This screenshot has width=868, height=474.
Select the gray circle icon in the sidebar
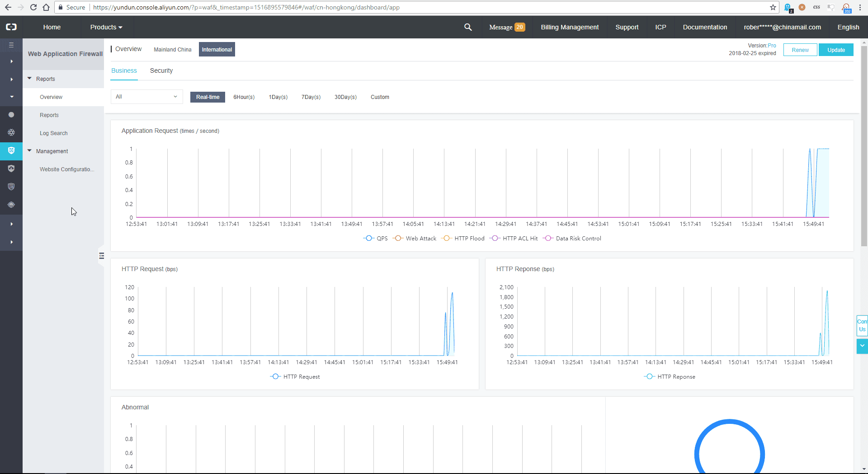point(11,115)
